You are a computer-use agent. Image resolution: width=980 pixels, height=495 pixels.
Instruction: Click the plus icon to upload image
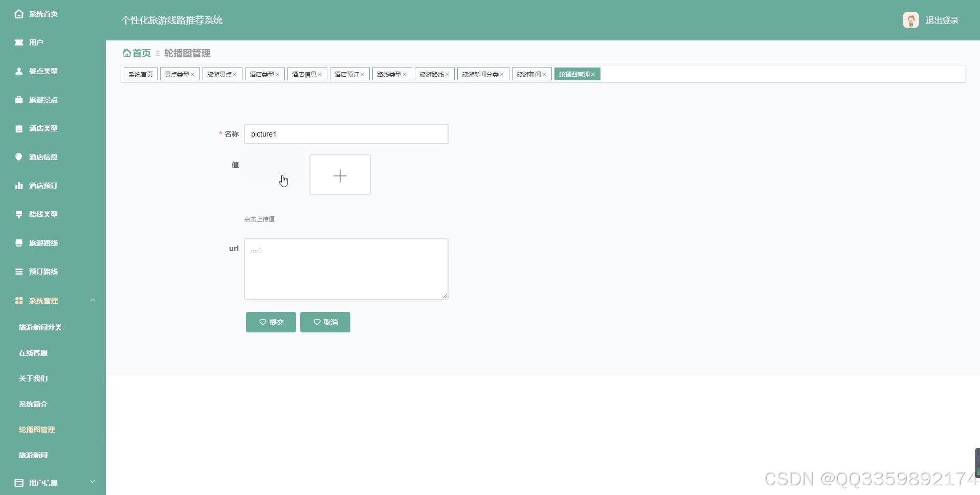340,175
